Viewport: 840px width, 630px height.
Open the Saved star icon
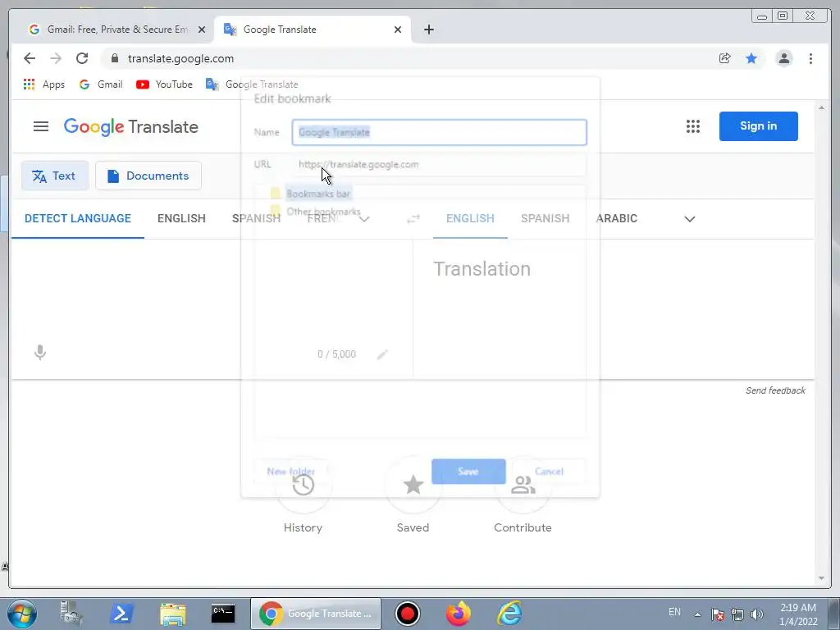[413, 486]
